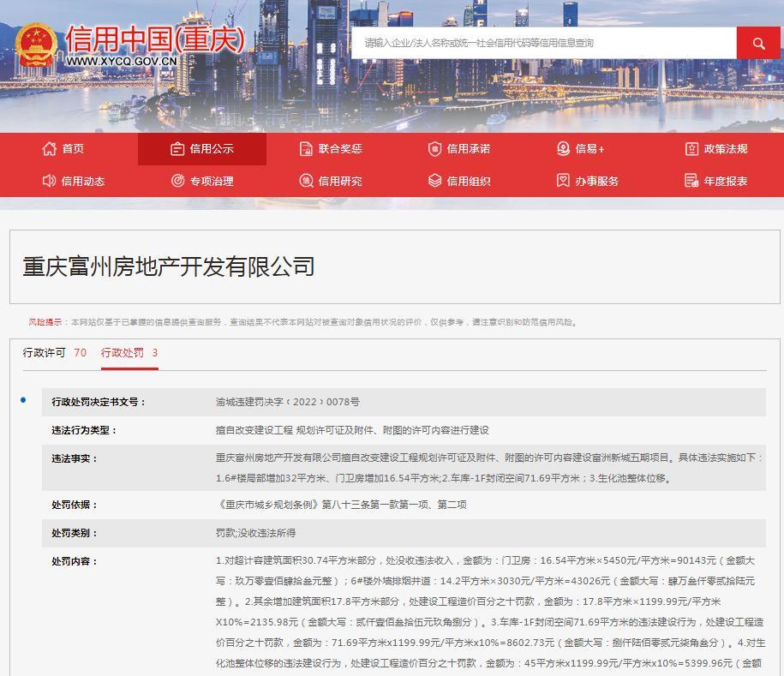The height and width of the screenshot is (676, 784).
Task: Click company name 重庆富州房地产开发有限公司
Action: (169, 266)
